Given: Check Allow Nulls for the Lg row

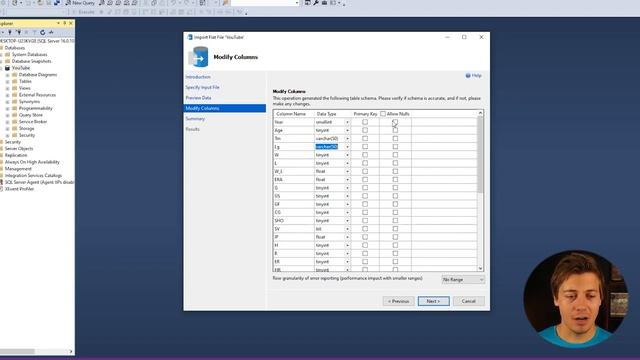Looking at the screenshot, I should [395, 147].
